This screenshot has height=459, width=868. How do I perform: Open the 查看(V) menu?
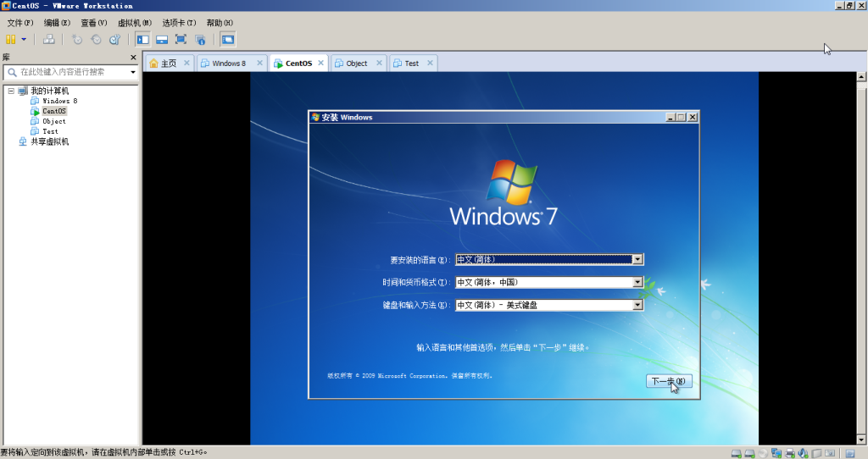93,23
